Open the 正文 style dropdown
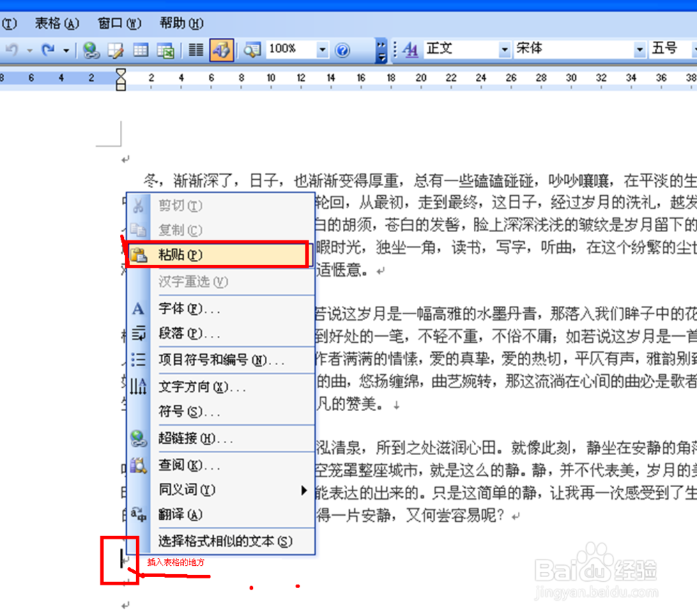The height and width of the screenshot is (616, 697). click(504, 49)
